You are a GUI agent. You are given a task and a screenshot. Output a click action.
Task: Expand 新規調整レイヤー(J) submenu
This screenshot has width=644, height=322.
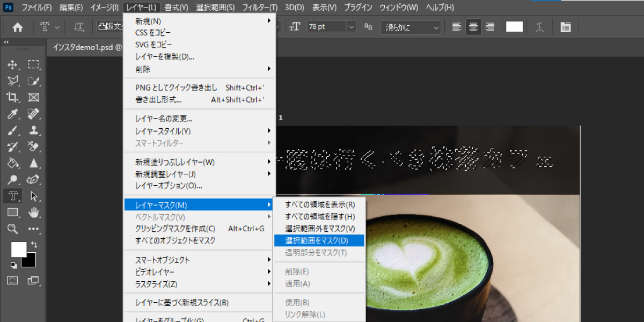coord(199,174)
